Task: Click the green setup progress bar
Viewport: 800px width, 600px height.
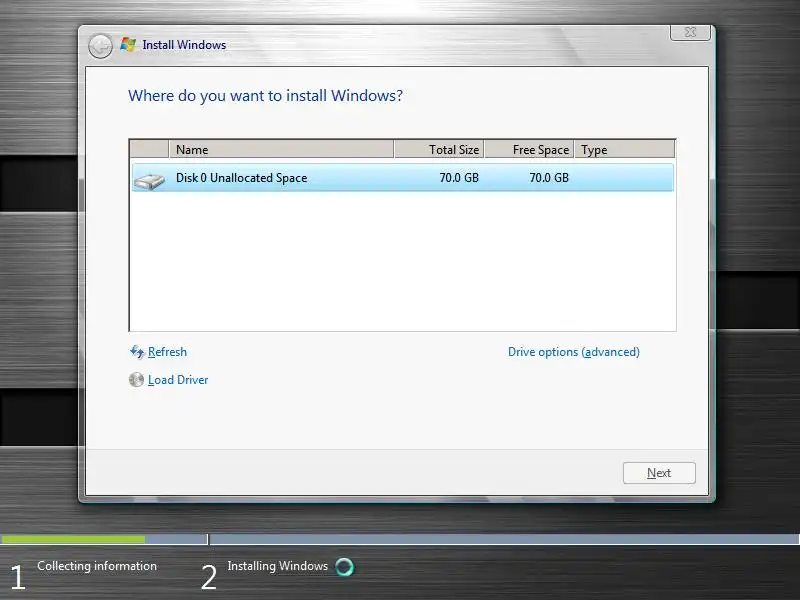Action: 73,539
